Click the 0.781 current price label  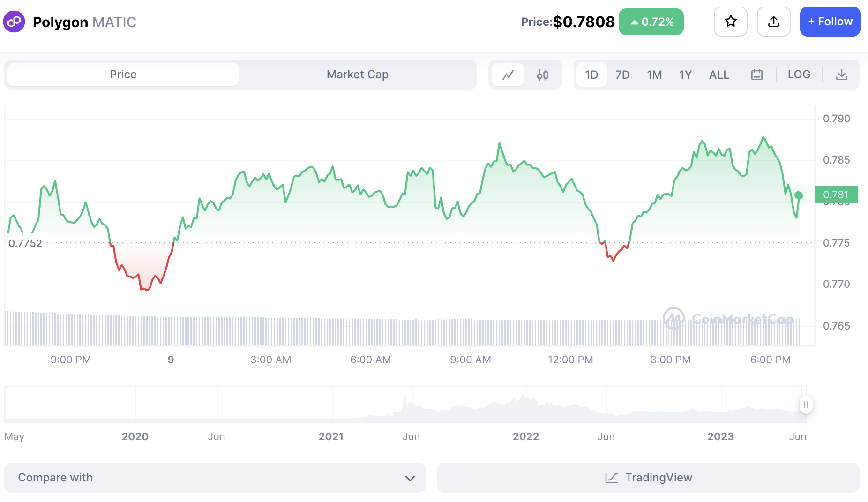click(x=836, y=195)
